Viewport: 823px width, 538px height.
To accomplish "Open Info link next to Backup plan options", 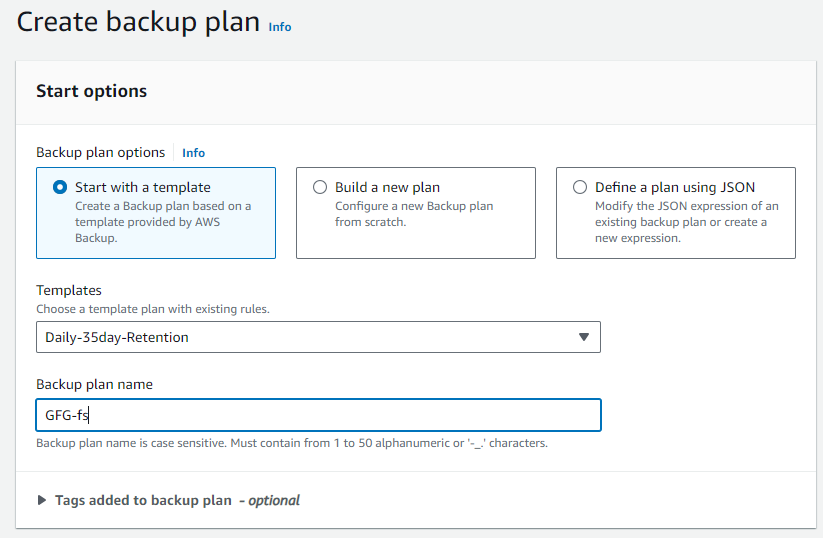I will (x=193, y=153).
